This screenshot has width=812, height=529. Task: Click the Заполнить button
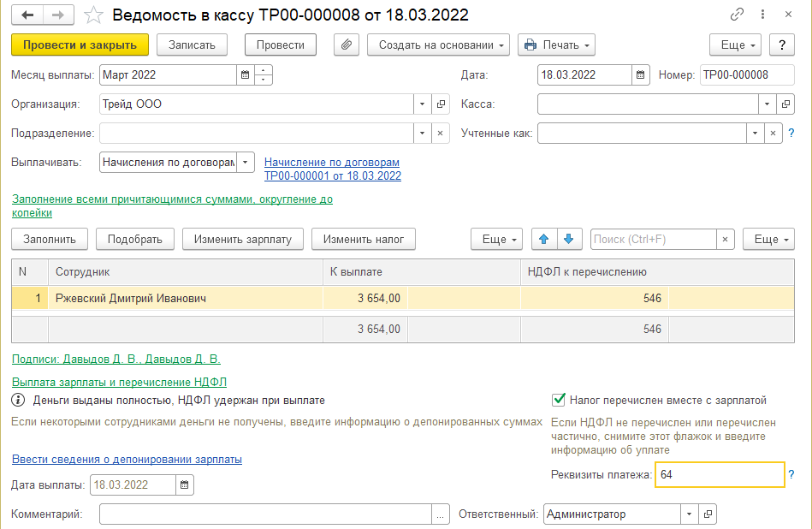tap(50, 240)
